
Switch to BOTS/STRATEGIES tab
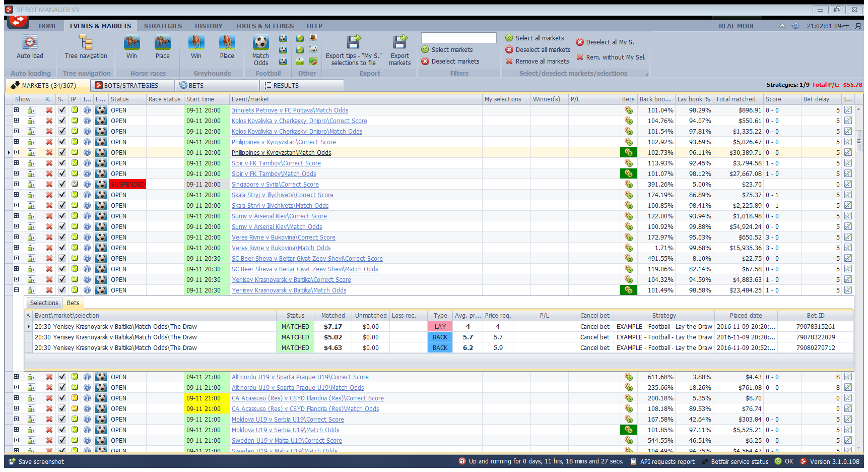point(132,85)
